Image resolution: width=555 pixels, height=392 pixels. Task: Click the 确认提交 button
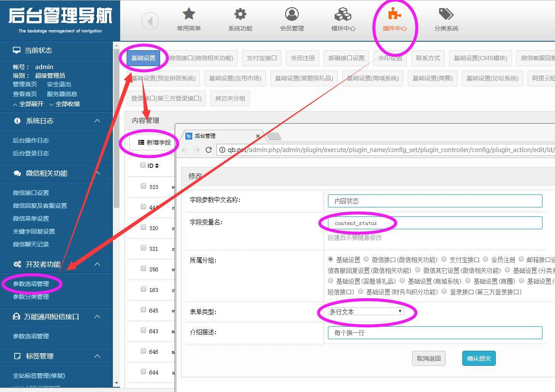click(x=479, y=359)
